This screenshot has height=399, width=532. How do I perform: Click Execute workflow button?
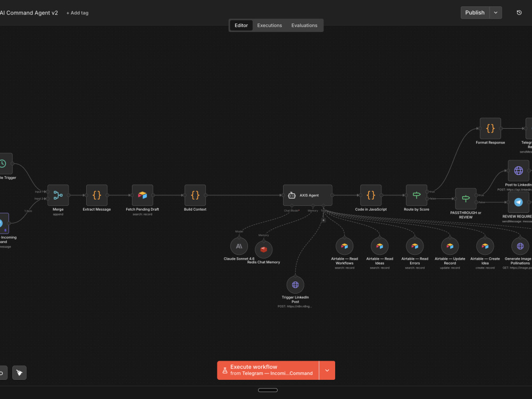268,370
